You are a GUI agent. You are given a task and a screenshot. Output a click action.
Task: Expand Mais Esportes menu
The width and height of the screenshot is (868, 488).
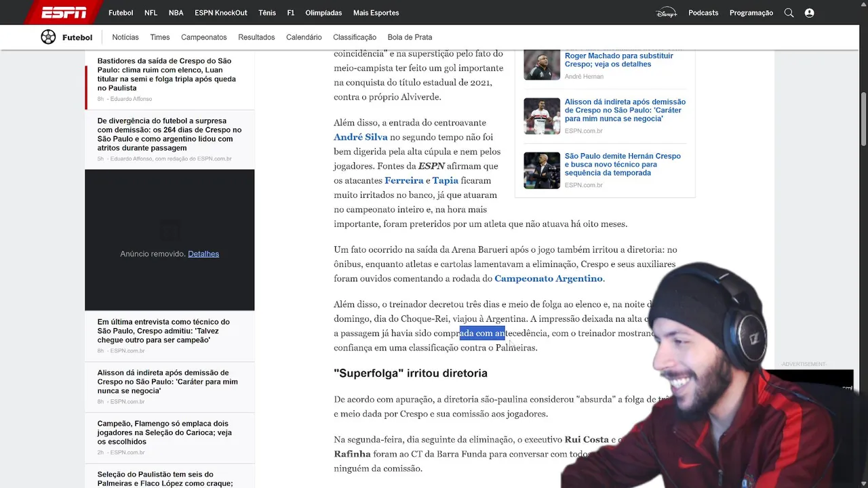(376, 13)
